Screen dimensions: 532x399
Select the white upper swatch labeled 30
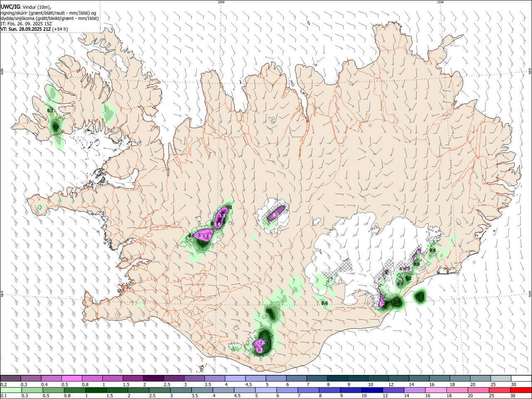(521, 379)
